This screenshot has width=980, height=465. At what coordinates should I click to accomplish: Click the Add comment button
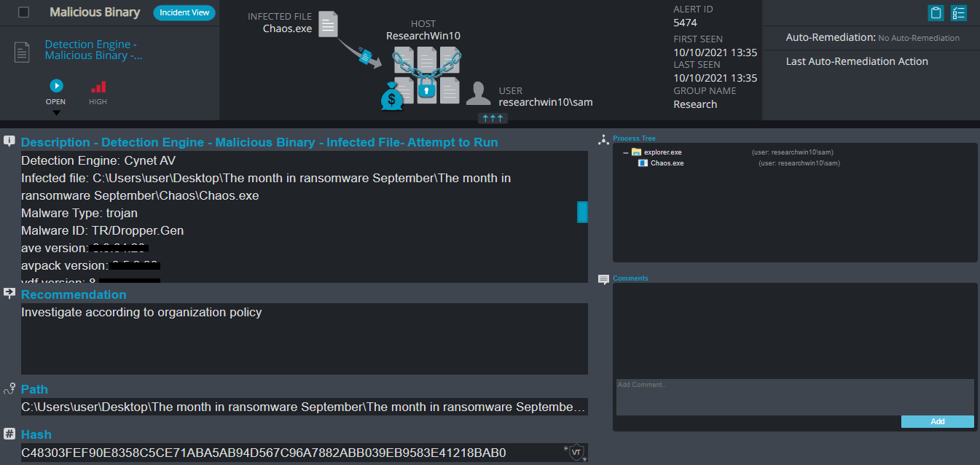(937, 421)
